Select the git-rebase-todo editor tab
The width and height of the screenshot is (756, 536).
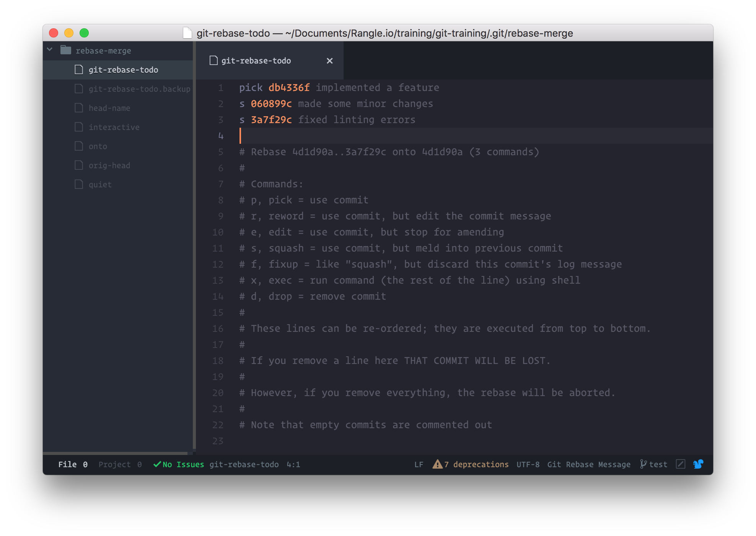(256, 61)
